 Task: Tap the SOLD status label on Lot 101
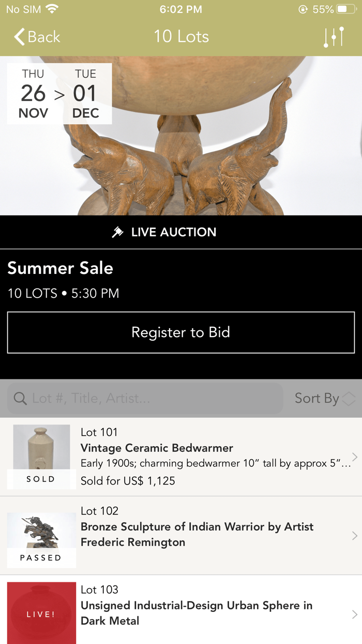coord(40,479)
